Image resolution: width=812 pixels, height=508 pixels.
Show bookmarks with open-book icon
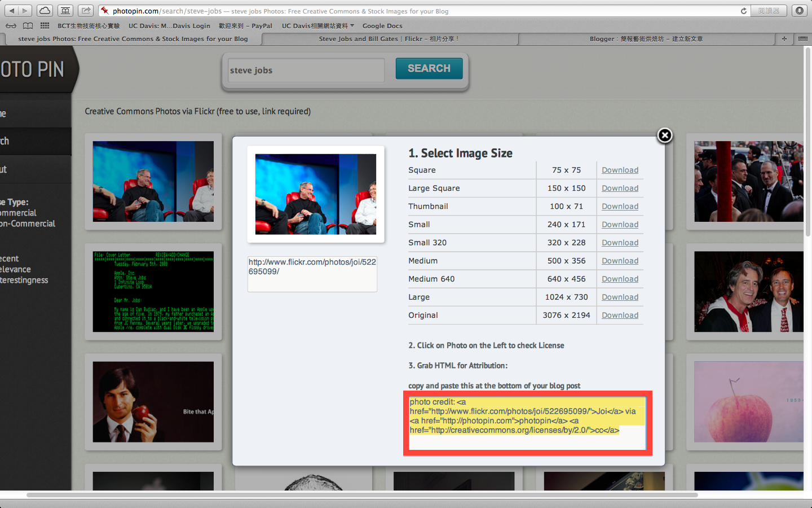pos(28,26)
